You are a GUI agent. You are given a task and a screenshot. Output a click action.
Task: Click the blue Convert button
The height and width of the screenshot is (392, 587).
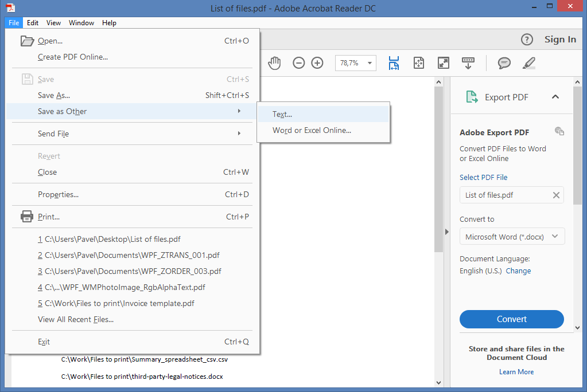(x=511, y=319)
